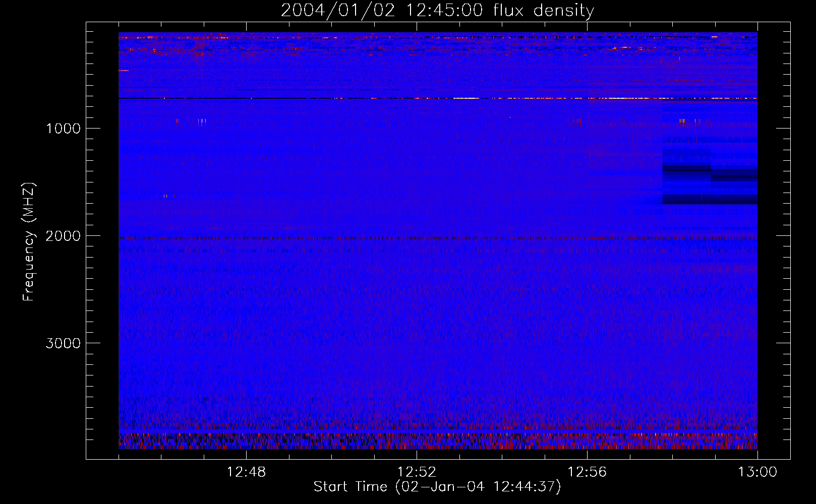Click the bright horizontal line near 2000 MHz
Image resolution: width=816 pixels, height=504 pixels.
coord(438,238)
